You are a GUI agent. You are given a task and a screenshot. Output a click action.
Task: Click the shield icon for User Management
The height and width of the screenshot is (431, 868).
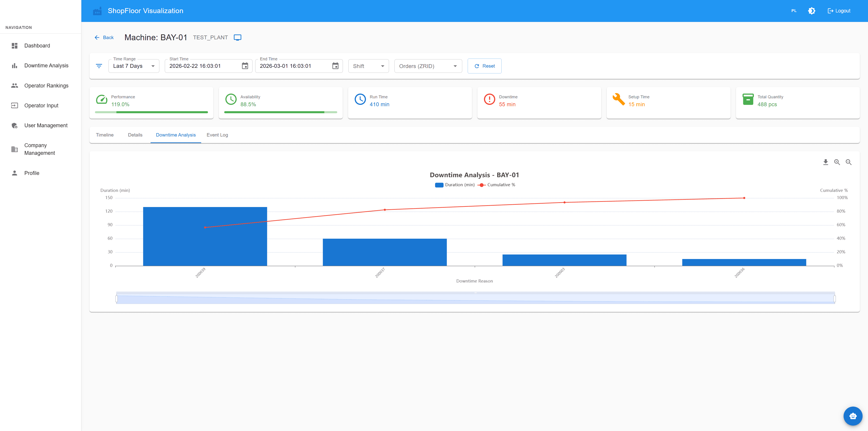click(14, 125)
